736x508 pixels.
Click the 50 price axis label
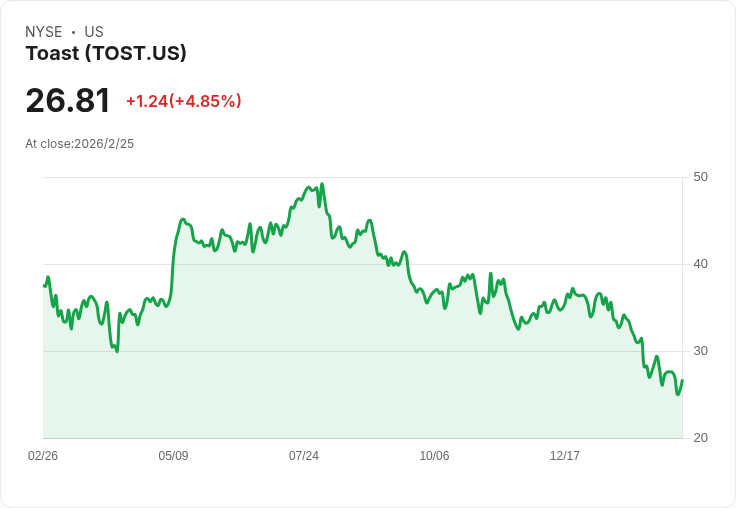coord(701,178)
